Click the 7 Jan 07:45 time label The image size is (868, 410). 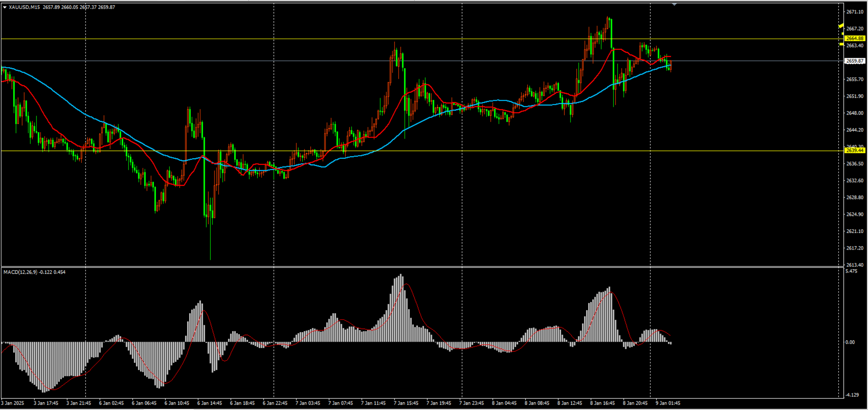click(x=340, y=403)
